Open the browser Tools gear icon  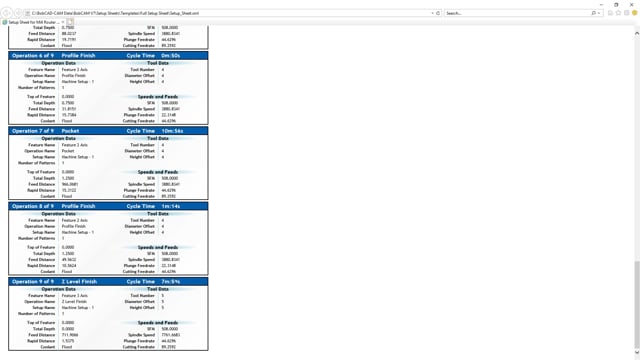627,13
